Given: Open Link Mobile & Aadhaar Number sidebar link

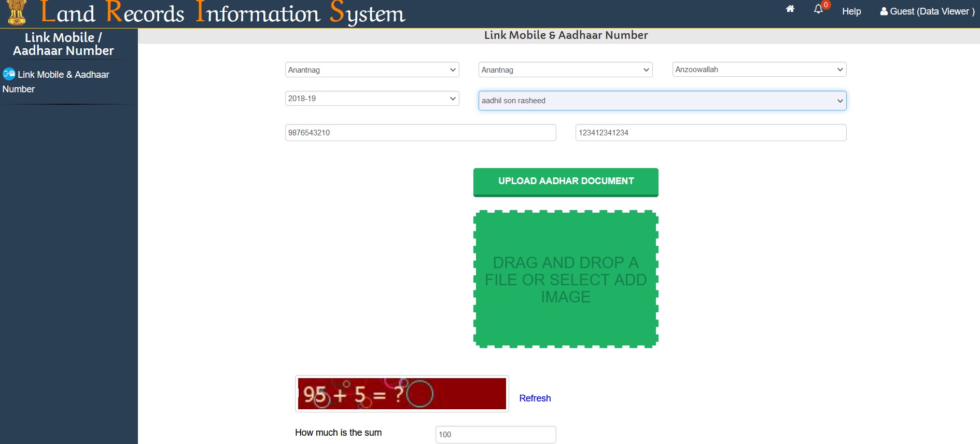Looking at the screenshot, I should tap(56, 81).
